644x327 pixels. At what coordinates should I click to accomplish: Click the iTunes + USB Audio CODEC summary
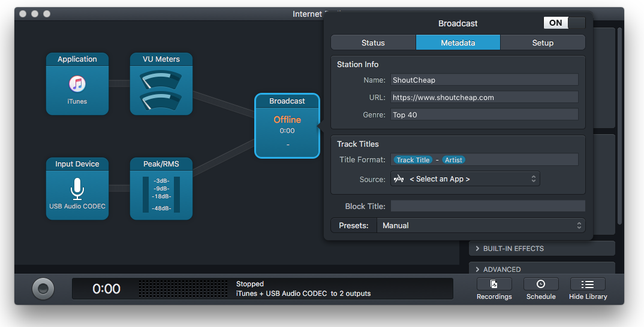coord(303,293)
